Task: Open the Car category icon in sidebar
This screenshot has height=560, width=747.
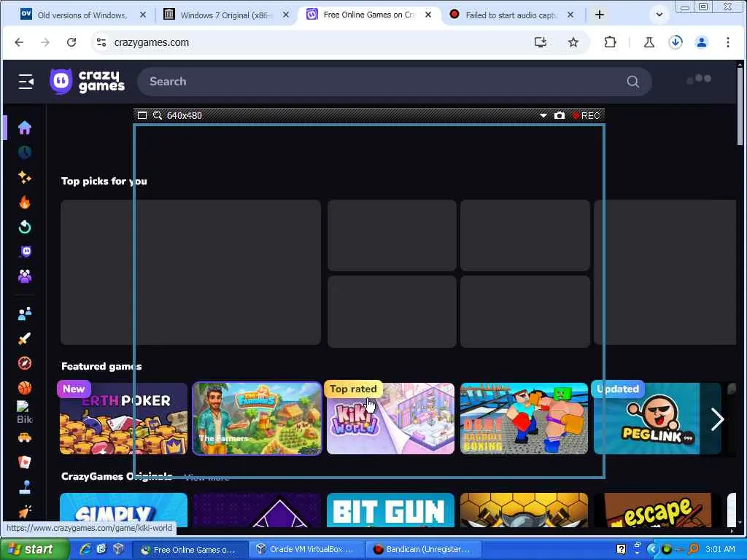Action: [x=25, y=437]
